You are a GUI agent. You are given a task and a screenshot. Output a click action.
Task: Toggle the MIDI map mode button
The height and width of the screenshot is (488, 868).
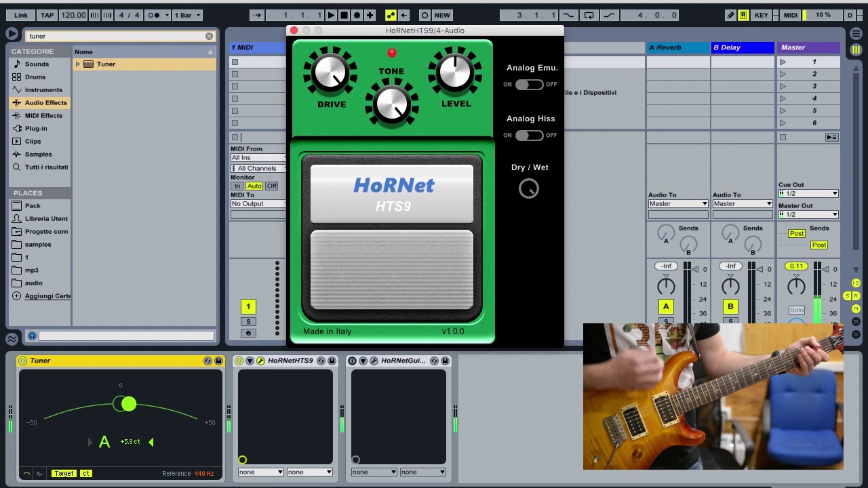(x=791, y=15)
